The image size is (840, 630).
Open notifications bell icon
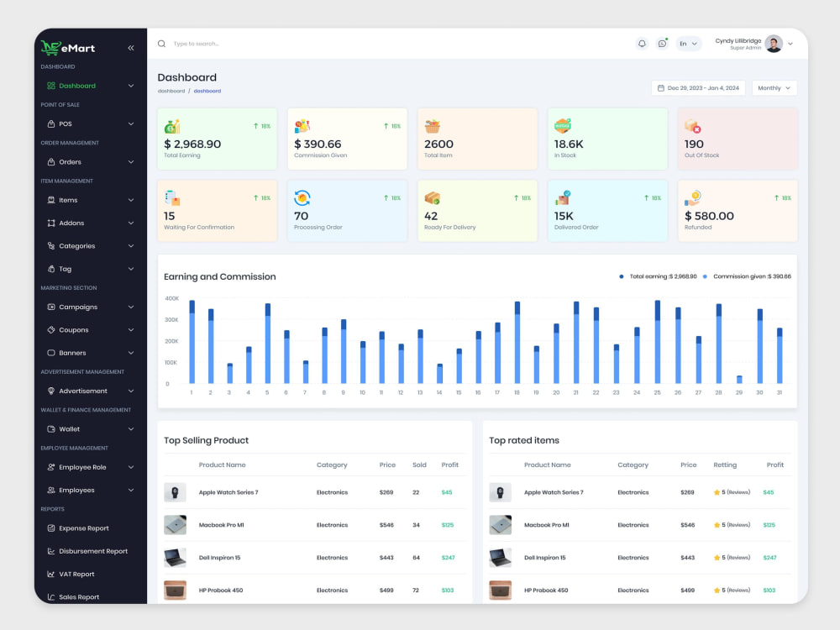click(642, 44)
